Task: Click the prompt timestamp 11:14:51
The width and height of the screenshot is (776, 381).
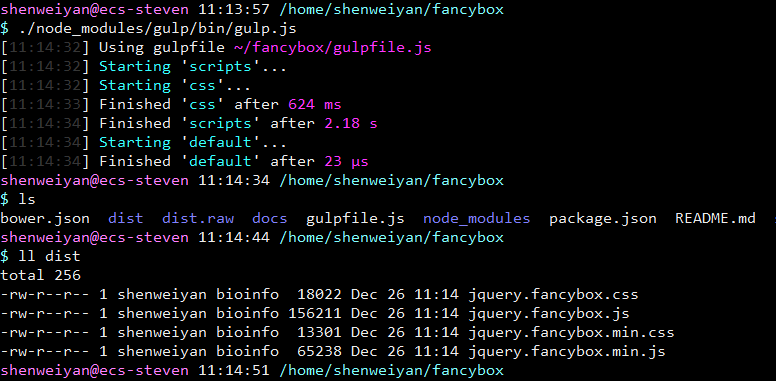Action: [234, 370]
